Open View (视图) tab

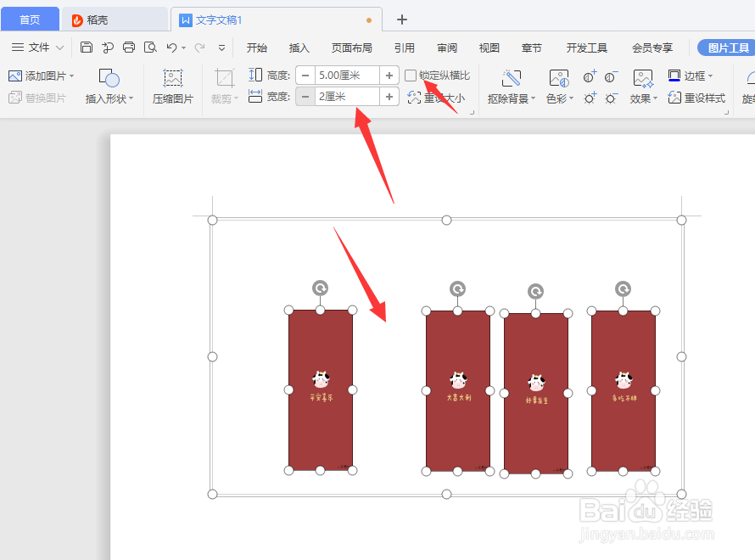click(489, 48)
